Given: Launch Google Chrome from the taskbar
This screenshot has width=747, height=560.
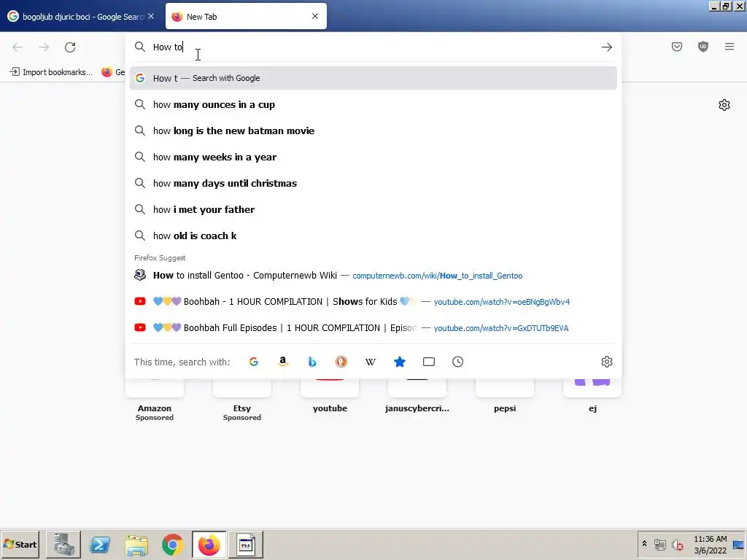Looking at the screenshot, I should pos(172,544).
